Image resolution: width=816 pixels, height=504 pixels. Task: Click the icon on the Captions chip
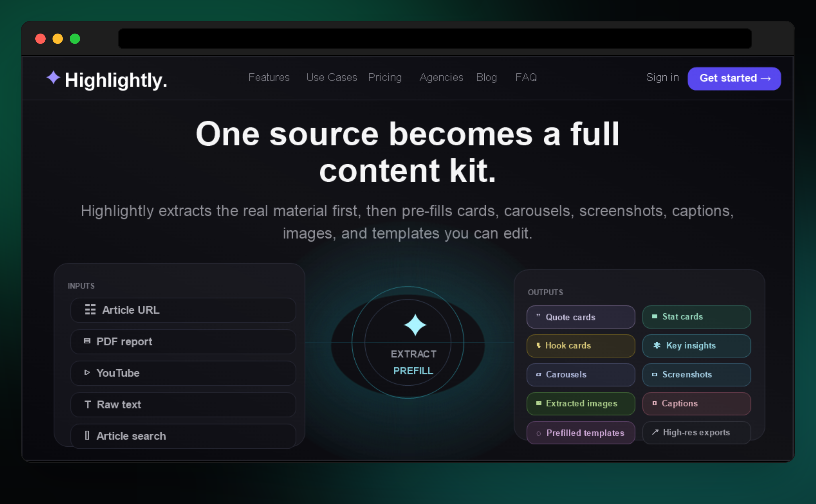(x=654, y=403)
